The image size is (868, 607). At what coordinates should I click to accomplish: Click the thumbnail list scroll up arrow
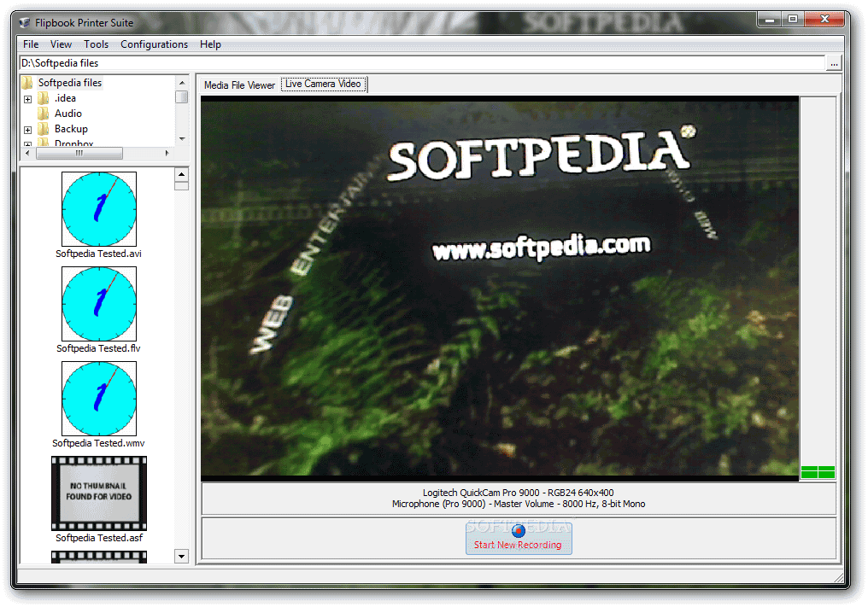point(182,174)
